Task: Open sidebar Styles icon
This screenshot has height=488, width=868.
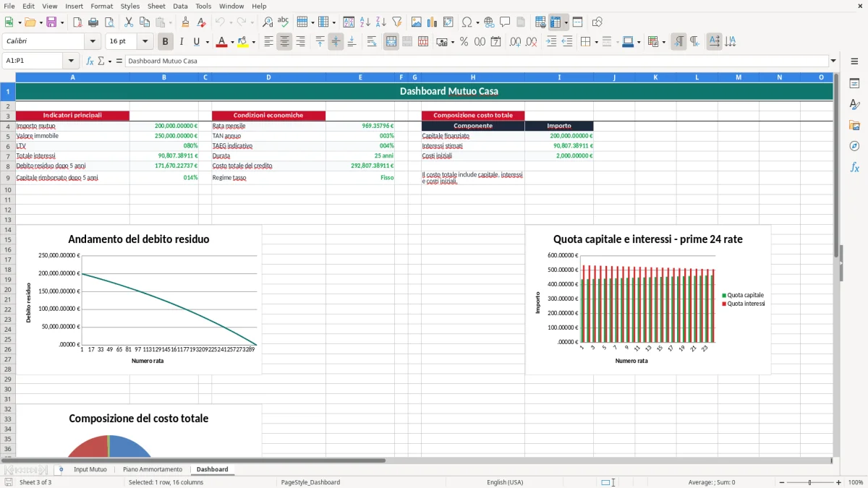Action: point(854,105)
